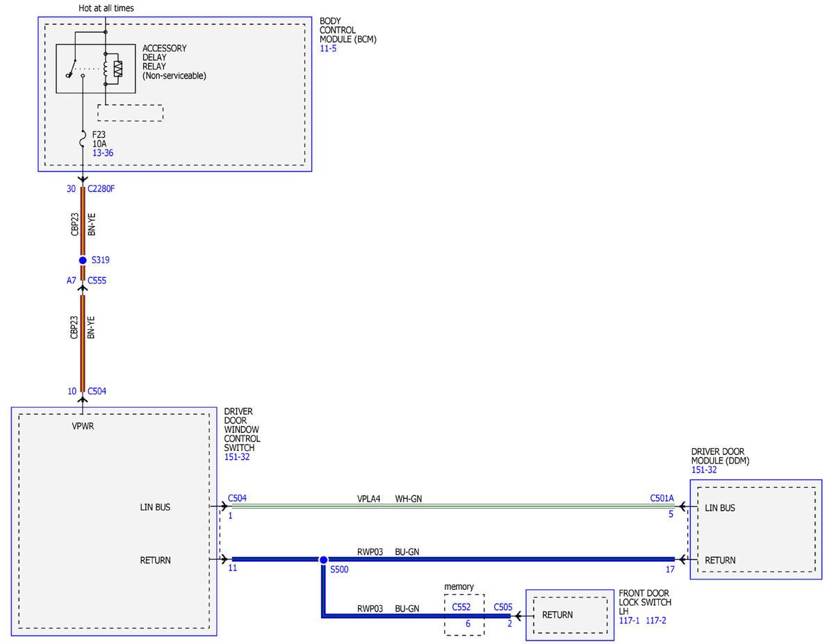The image size is (834, 644).
Task: Open the 151-32 link under Driver Door Module
Action: coord(704,470)
